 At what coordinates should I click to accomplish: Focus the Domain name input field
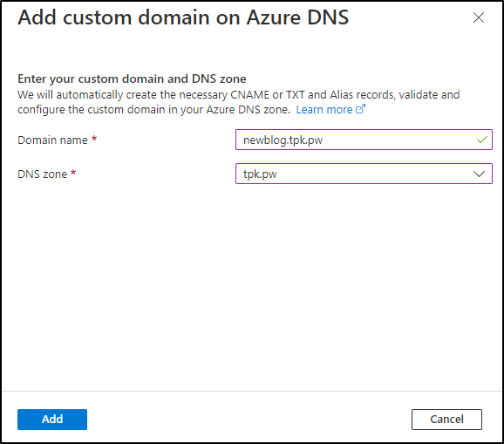(x=364, y=140)
